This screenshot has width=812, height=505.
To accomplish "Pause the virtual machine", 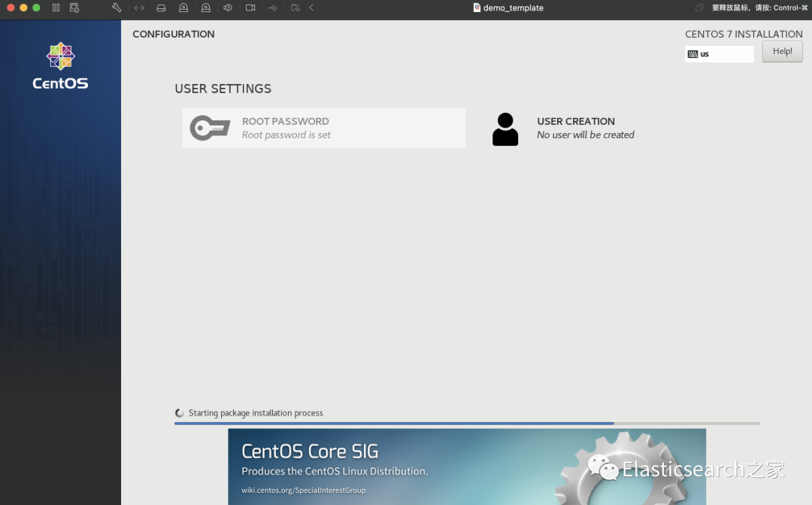I will point(56,8).
